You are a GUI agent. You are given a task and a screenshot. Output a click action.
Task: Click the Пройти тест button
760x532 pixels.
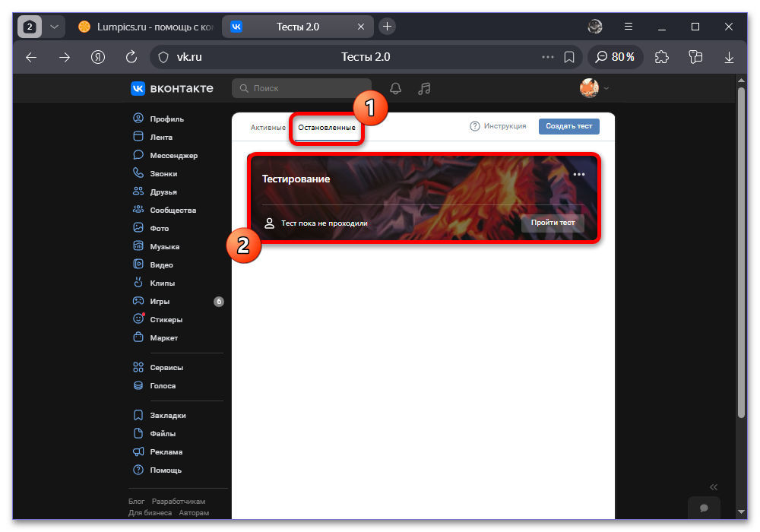553,223
